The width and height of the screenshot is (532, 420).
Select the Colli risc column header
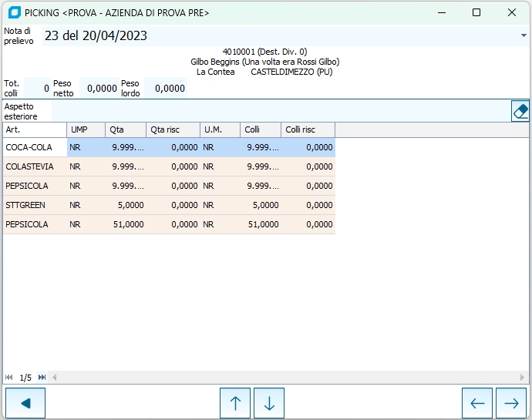[x=308, y=129]
